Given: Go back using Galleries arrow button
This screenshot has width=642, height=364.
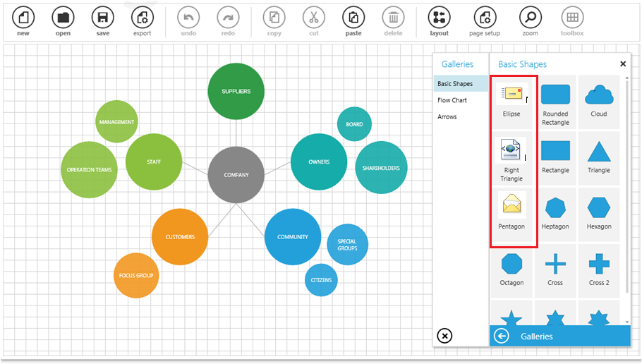Looking at the screenshot, I should [502, 336].
